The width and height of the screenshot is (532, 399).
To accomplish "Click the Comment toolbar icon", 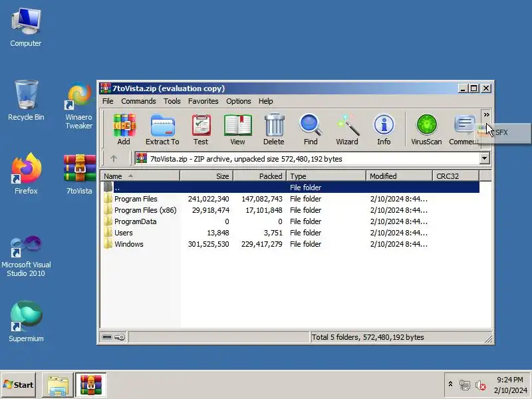I will click(464, 129).
